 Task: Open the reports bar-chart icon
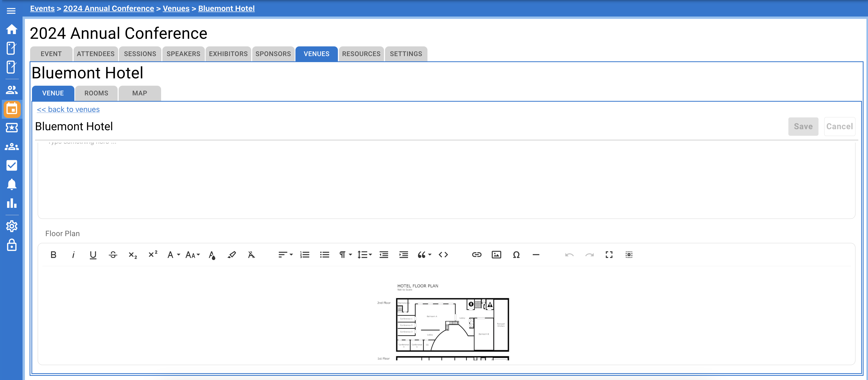pyautogui.click(x=12, y=203)
